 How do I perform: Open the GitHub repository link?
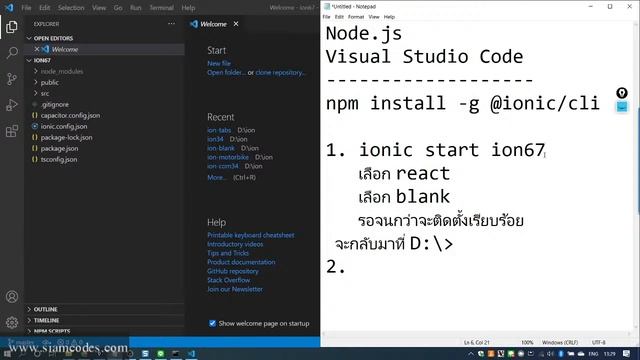pos(233,271)
